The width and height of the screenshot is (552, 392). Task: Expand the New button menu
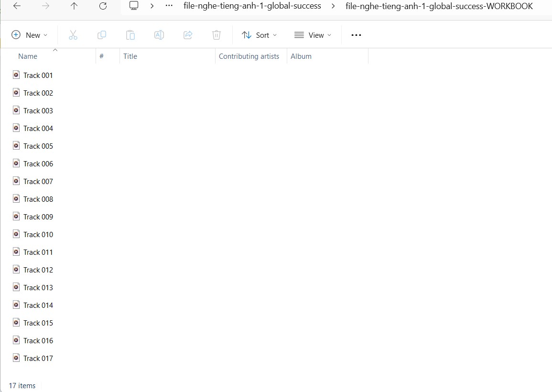(30, 35)
